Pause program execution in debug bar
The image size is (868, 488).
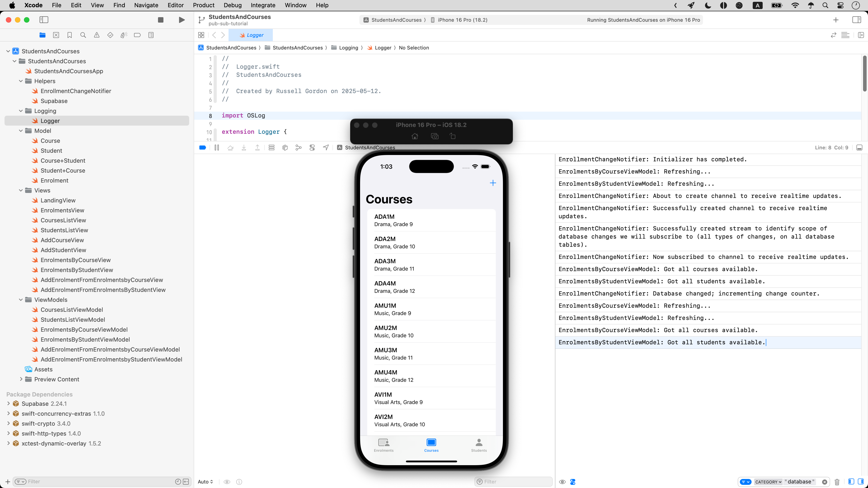[217, 148]
